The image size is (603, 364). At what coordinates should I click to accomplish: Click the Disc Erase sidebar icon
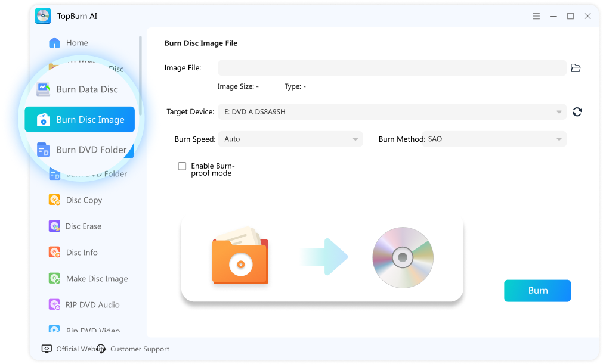coord(54,226)
